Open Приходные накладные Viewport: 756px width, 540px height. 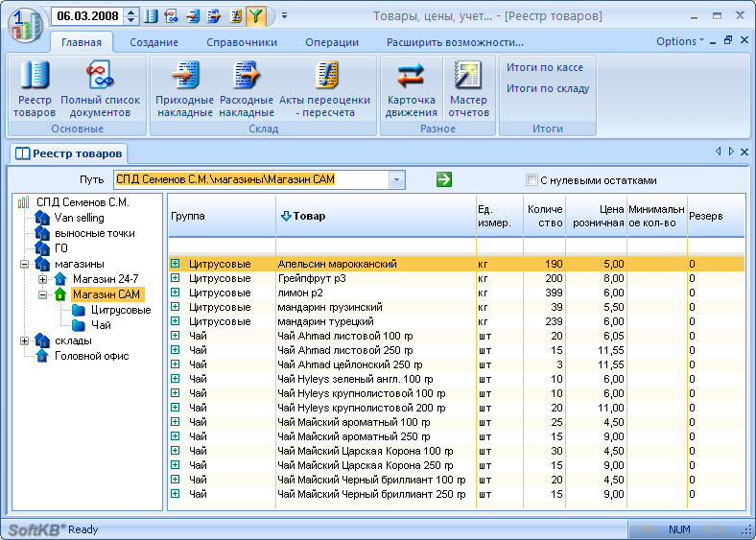(184, 89)
